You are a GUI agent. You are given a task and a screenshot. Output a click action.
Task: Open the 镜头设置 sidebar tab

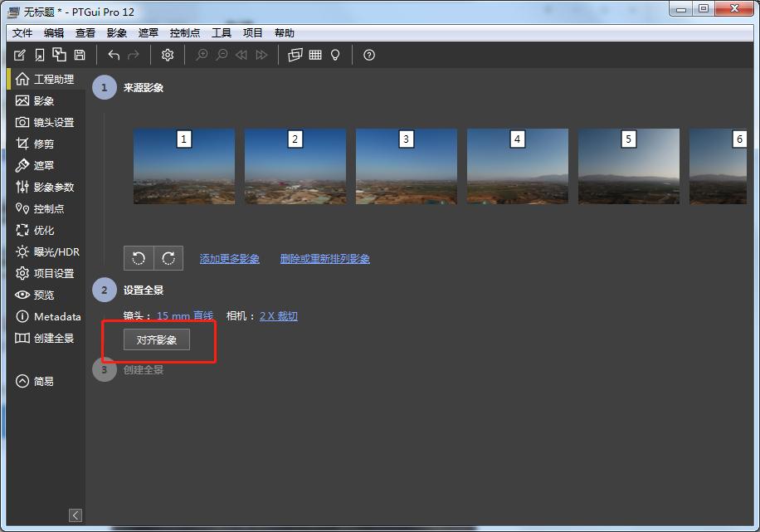[x=45, y=122]
